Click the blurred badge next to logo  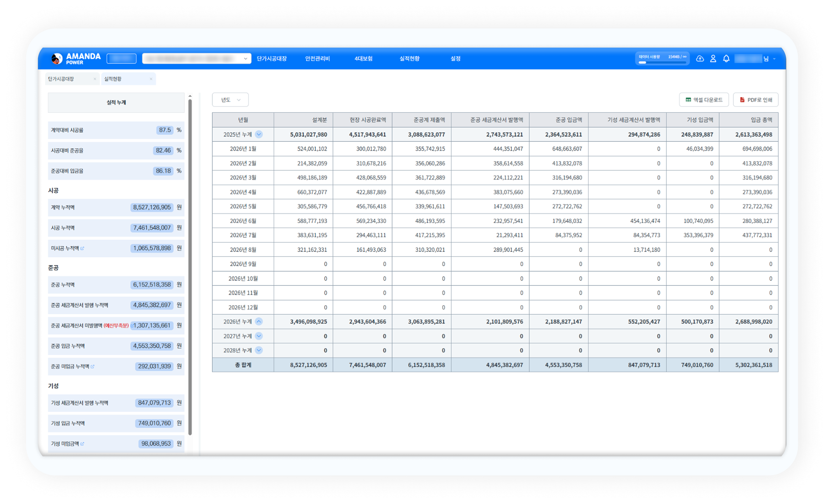tap(121, 58)
